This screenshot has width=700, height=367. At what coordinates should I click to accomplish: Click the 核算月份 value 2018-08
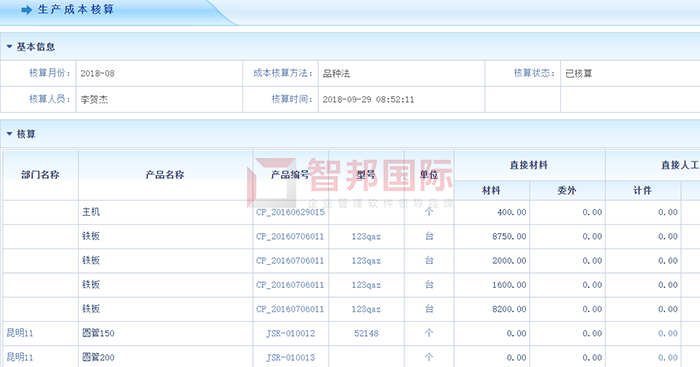pos(97,73)
